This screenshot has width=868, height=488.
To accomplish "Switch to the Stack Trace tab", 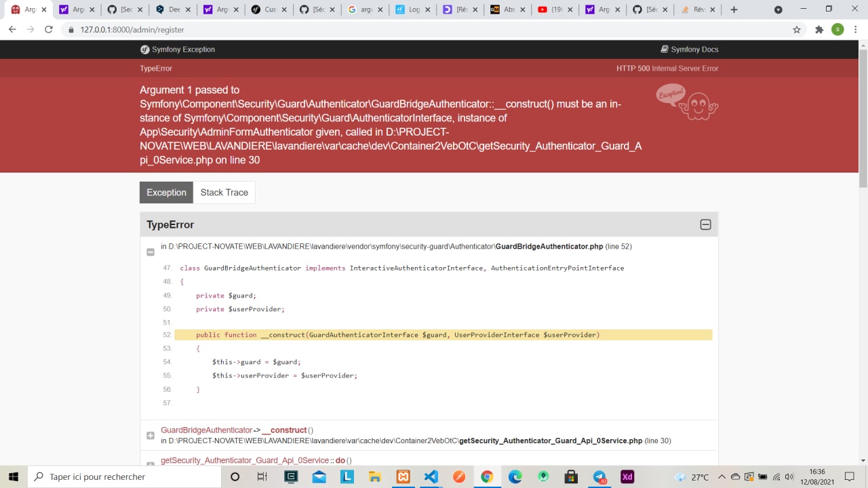I will pos(224,192).
